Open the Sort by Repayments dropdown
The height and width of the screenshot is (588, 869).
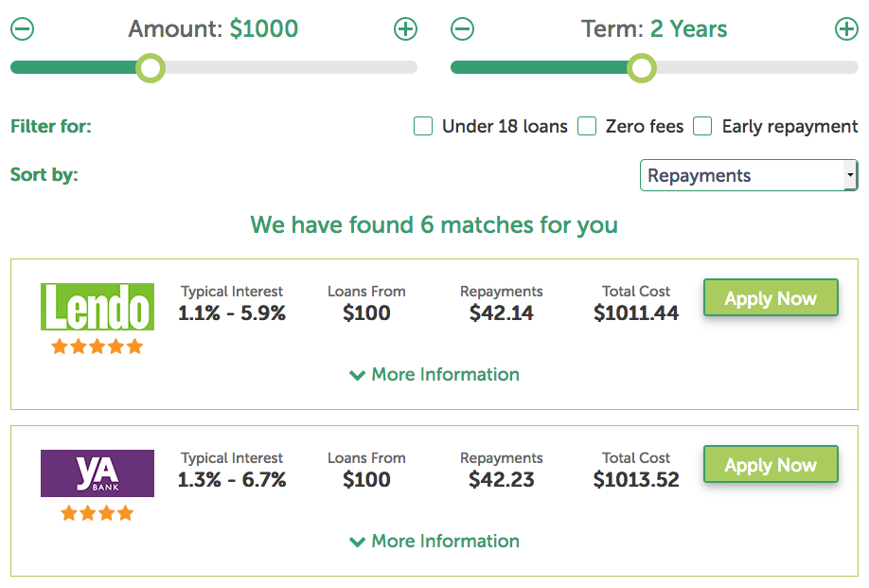click(748, 175)
